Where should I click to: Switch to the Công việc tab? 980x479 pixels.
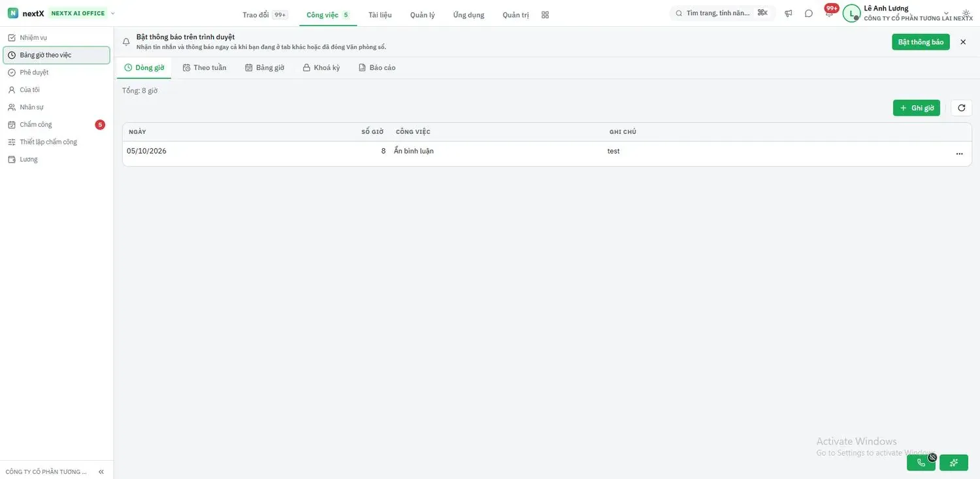[x=328, y=14]
